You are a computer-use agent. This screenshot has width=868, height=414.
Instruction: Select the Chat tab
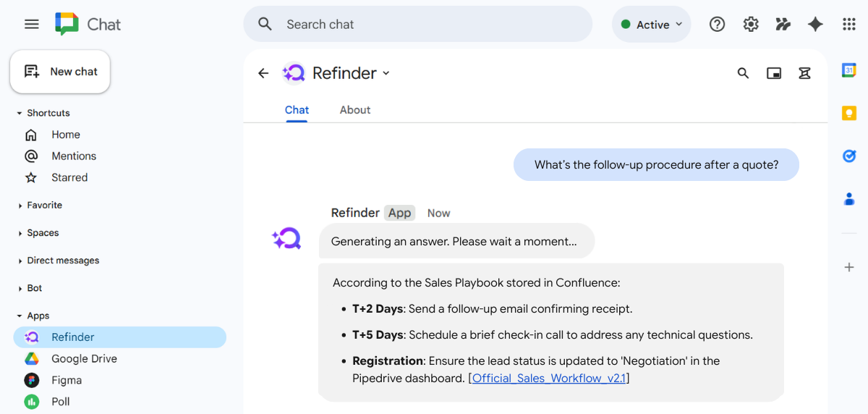tap(297, 110)
